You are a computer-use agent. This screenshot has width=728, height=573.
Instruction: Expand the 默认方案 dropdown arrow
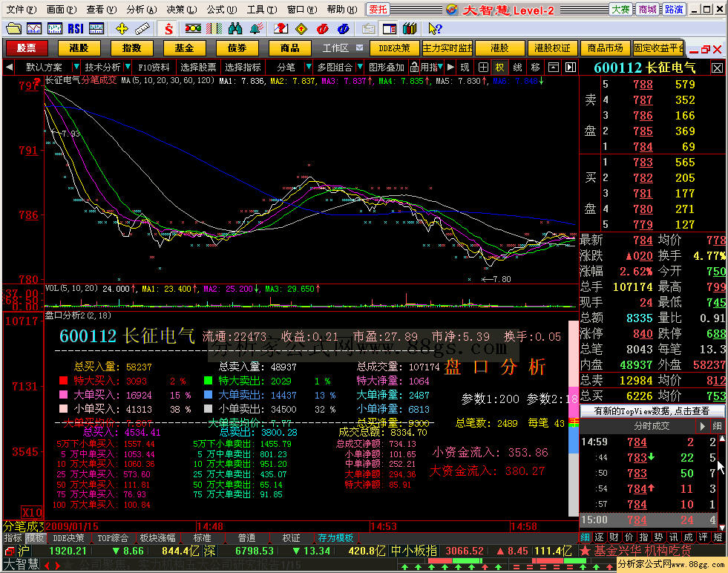(76, 68)
